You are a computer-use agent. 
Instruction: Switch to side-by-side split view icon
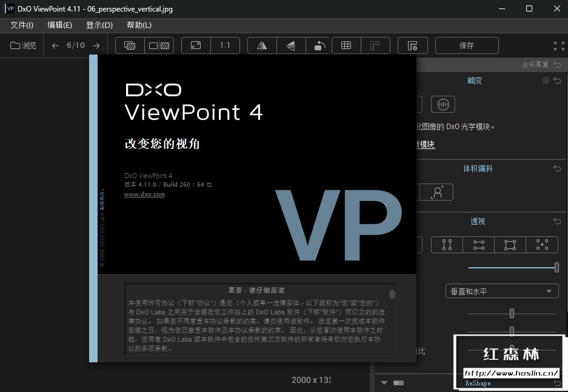tap(159, 45)
